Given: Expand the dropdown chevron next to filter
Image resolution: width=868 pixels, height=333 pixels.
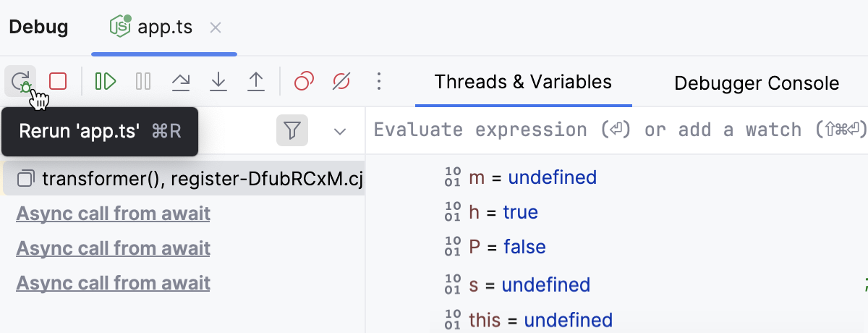Looking at the screenshot, I should pos(340,132).
